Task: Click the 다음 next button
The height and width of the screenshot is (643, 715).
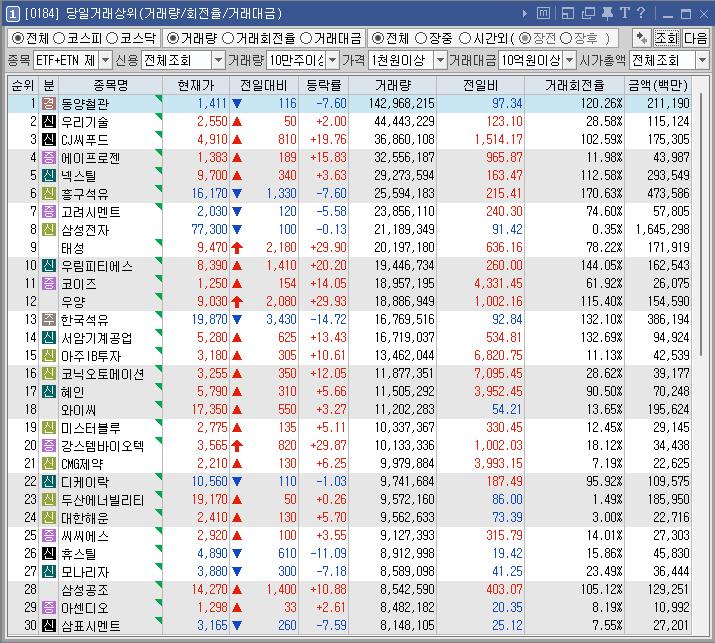Action: coord(696,38)
